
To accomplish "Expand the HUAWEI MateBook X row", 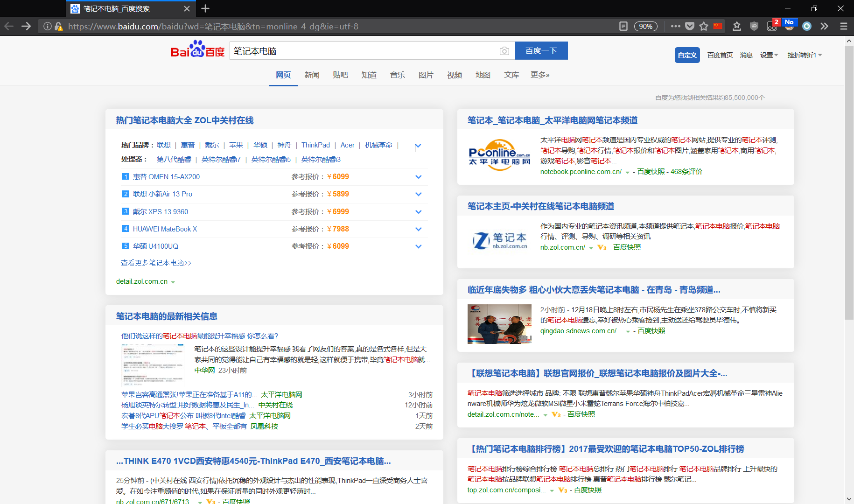I will (418, 229).
